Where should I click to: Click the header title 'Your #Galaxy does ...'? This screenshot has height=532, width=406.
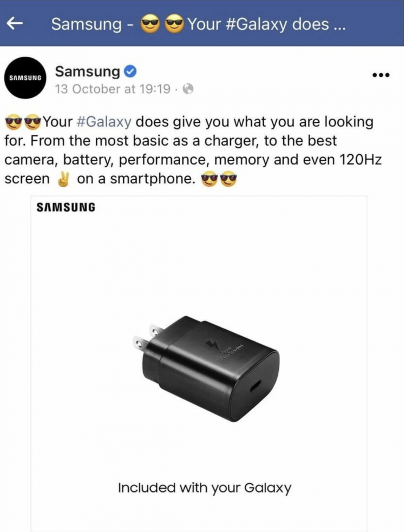coord(266,24)
